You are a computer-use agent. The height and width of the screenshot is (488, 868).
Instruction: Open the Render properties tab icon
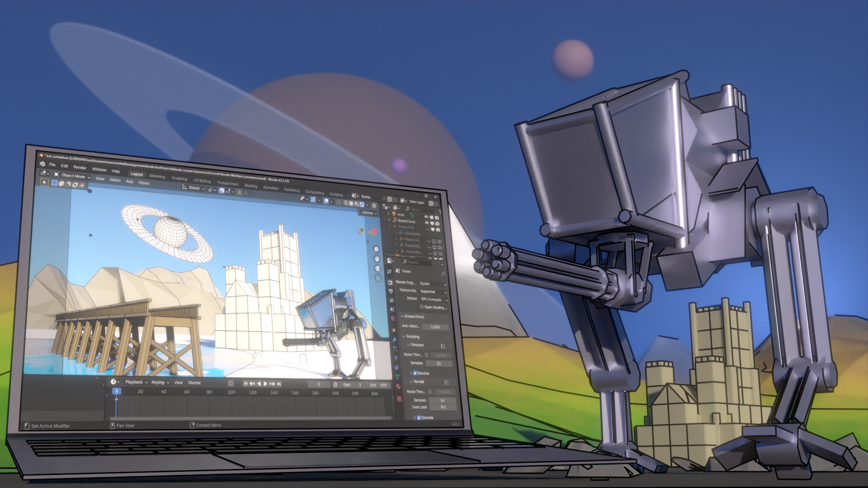(390, 283)
